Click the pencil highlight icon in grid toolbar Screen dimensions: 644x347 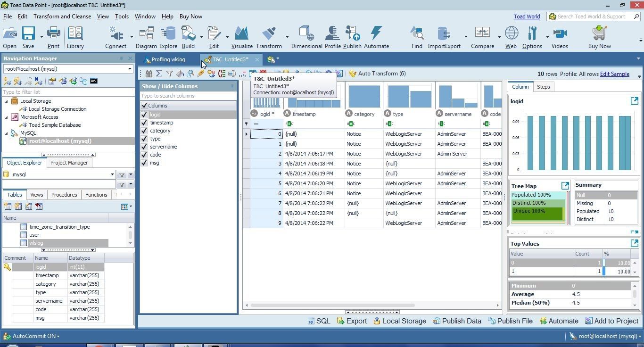click(x=201, y=74)
